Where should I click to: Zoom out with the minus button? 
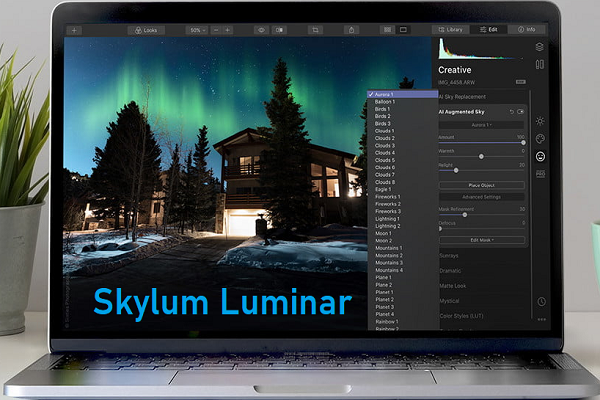pyautogui.click(x=216, y=30)
